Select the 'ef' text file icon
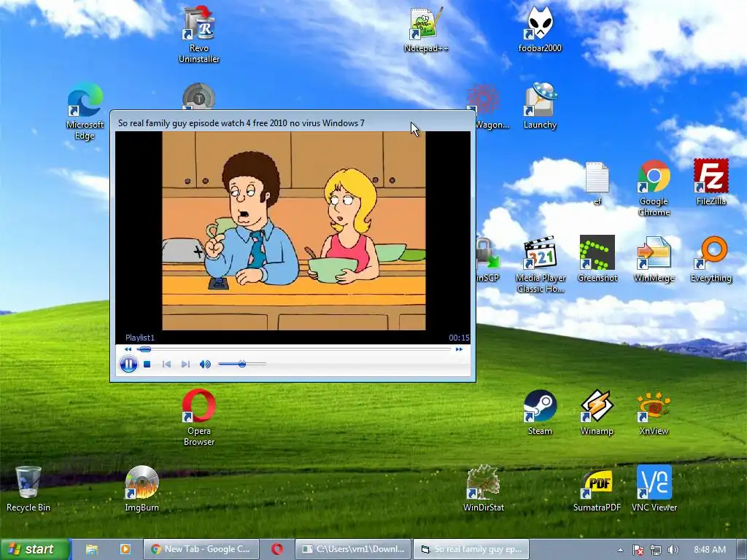Viewport: 747px width, 560px height. point(597,183)
